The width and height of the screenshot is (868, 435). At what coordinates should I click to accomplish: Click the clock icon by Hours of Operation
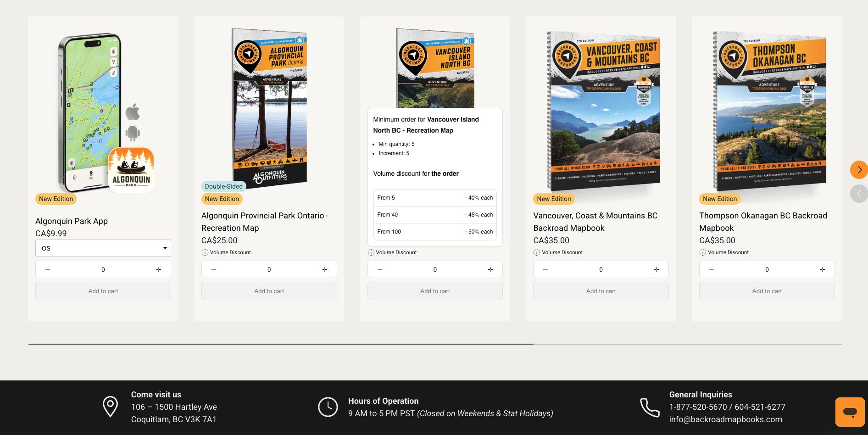pos(328,407)
